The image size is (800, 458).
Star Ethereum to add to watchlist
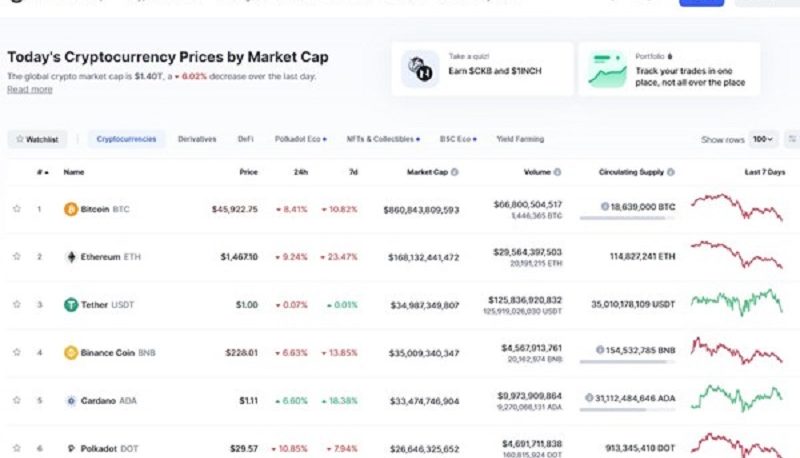point(17,256)
